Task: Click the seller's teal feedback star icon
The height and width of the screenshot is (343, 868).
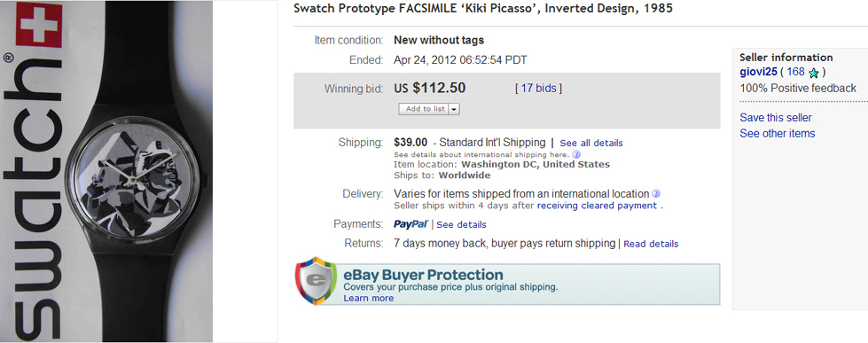Action: click(x=813, y=73)
